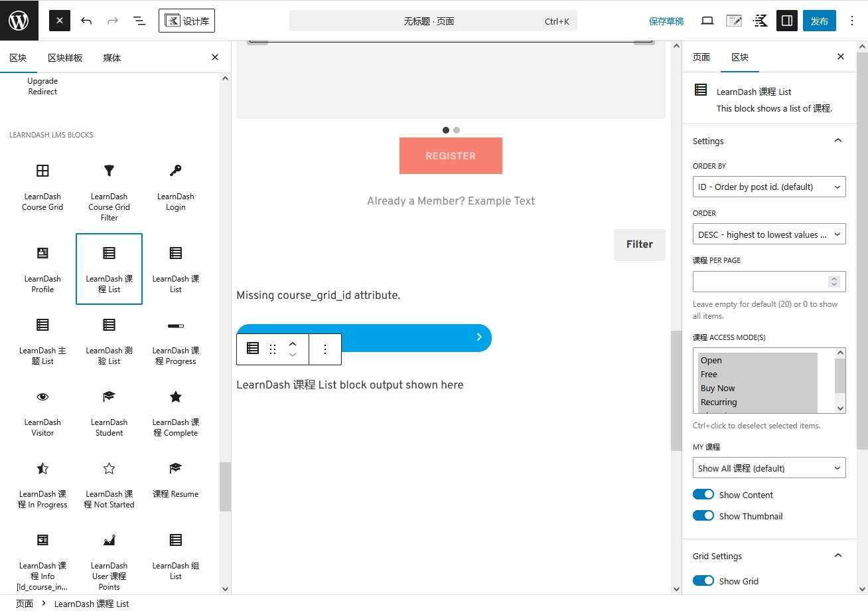Screen dimensions: 868x611
Task: Toggle the Show Content switch
Action: pyautogui.click(x=703, y=495)
